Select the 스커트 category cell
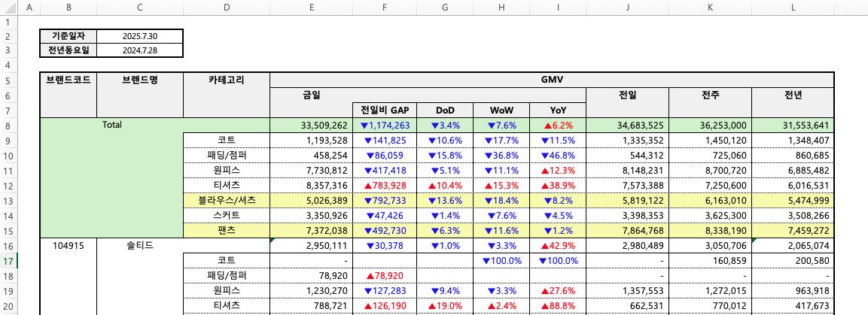Screen dimensions: 868x315 [x=227, y=216]
